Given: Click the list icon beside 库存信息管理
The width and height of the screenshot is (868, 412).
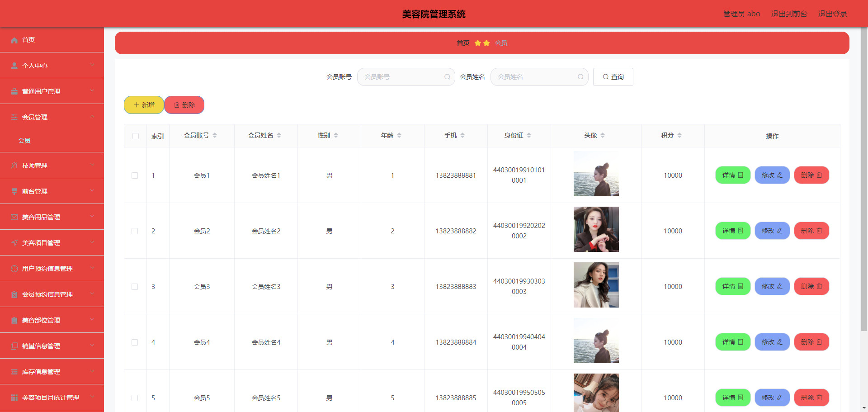Looking at the screenshot, I should [14, 372].
